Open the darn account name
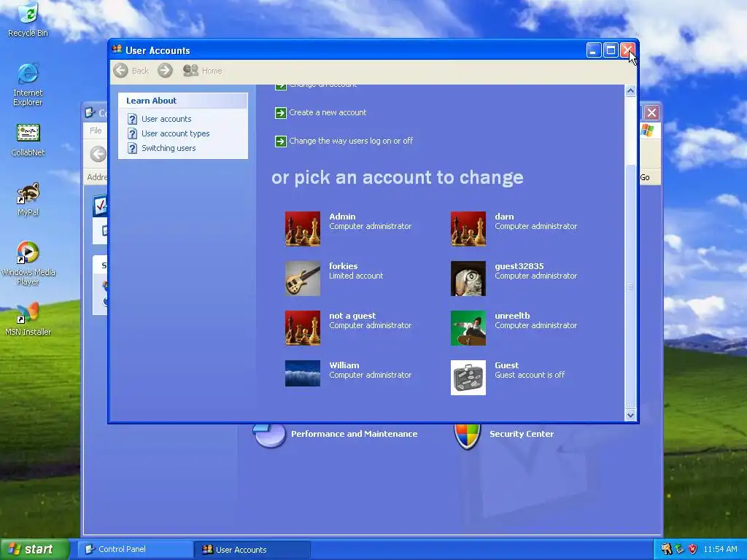 pos(504,216)
